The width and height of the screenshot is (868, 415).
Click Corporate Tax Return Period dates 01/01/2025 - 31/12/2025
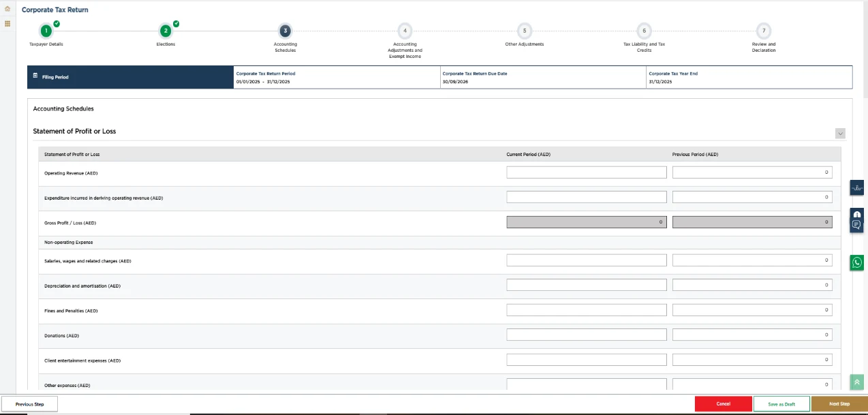tap(263, 82)
